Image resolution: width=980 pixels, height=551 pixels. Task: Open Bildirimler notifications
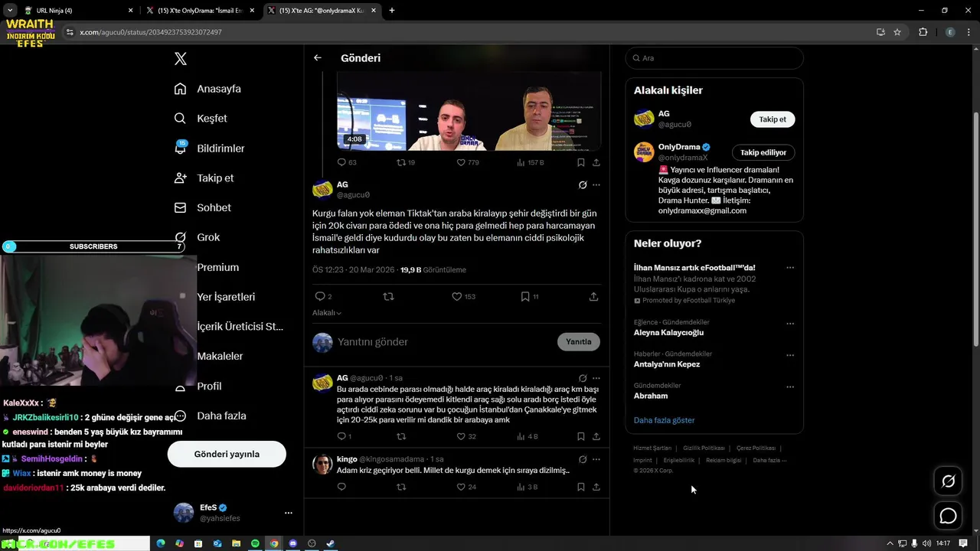210,148
